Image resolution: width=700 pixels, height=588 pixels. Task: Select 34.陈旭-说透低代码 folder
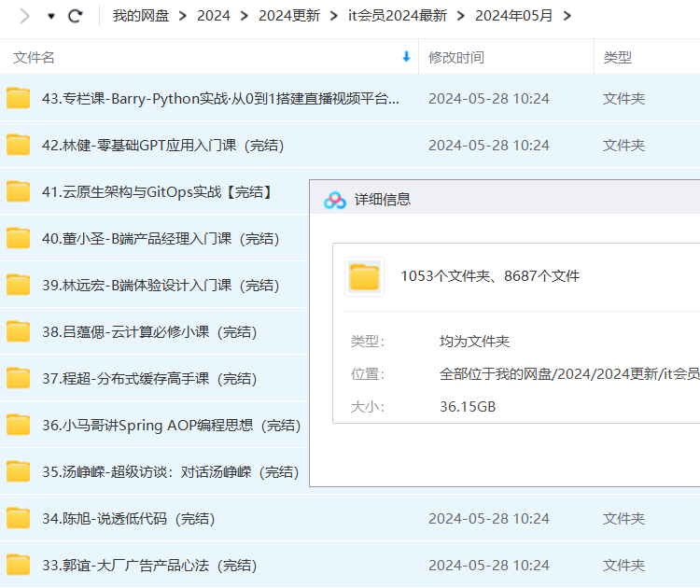128,518
